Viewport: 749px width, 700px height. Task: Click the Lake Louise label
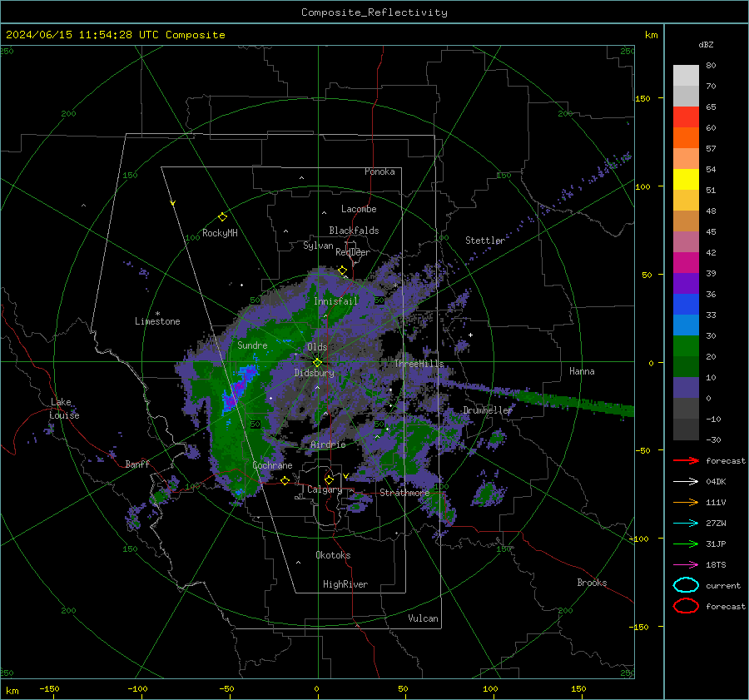point(65,409)
